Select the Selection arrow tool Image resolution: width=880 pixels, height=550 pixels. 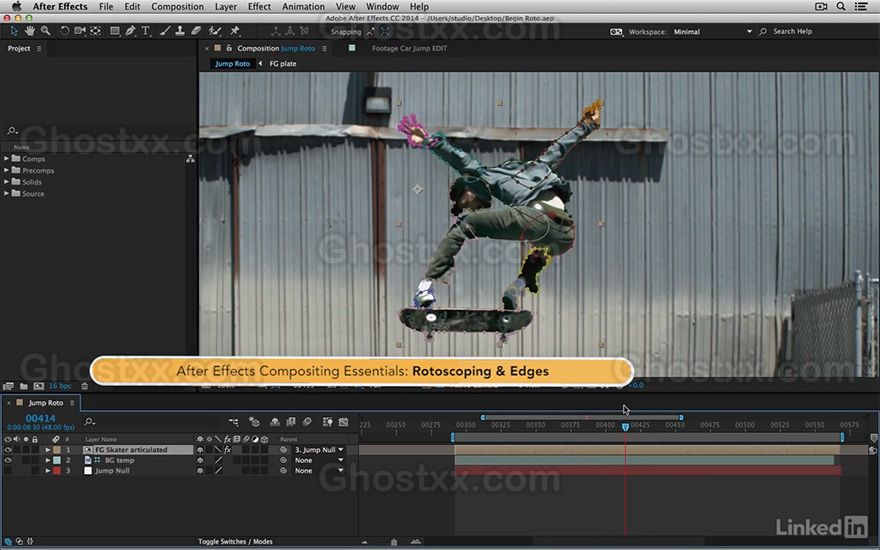[x=14, y=31]
